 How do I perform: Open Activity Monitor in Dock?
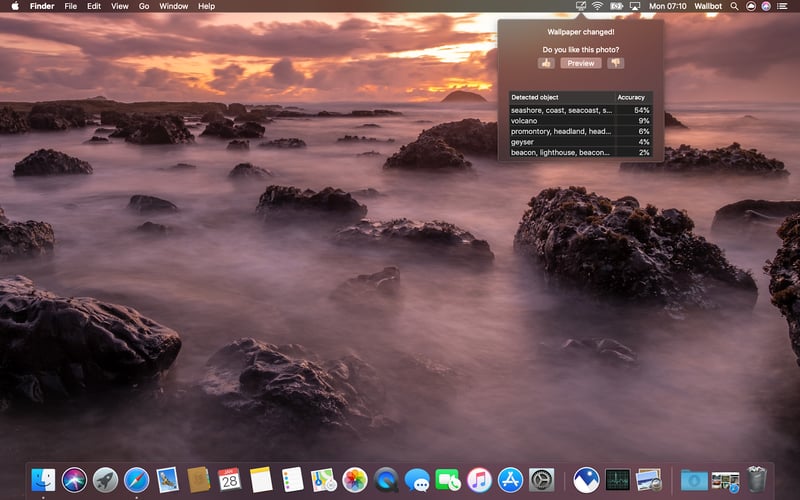click(617, 480)
